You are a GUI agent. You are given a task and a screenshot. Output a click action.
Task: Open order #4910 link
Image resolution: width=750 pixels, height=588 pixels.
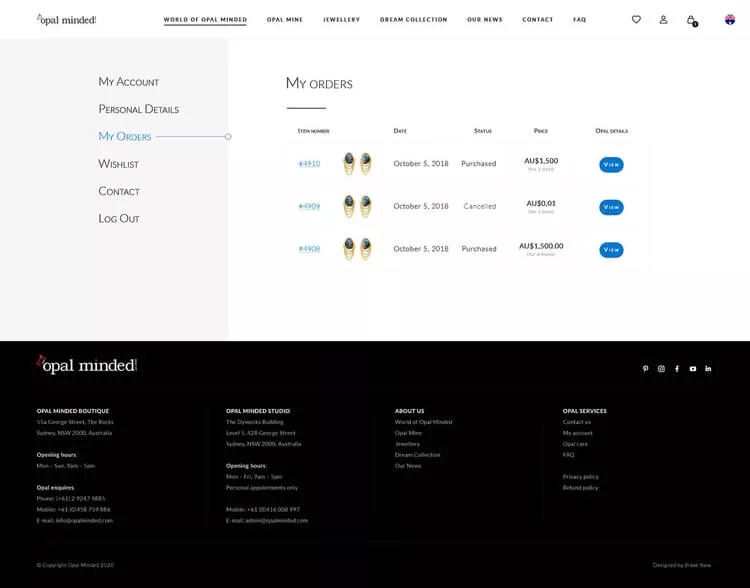309,164
